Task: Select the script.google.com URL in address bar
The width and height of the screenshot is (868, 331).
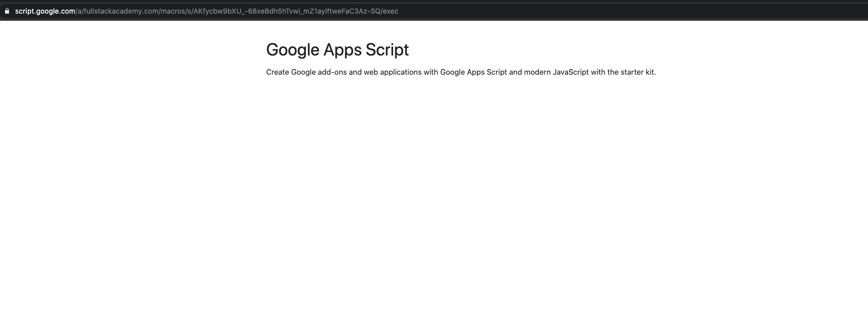Action: [x=207, y=11]
